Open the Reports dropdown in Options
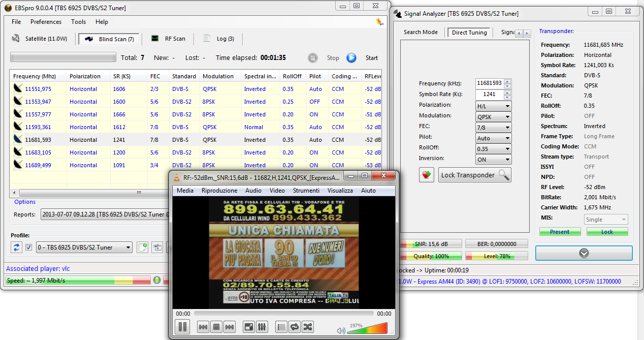This screenshot has height=340, width=644. pos(105,214)
